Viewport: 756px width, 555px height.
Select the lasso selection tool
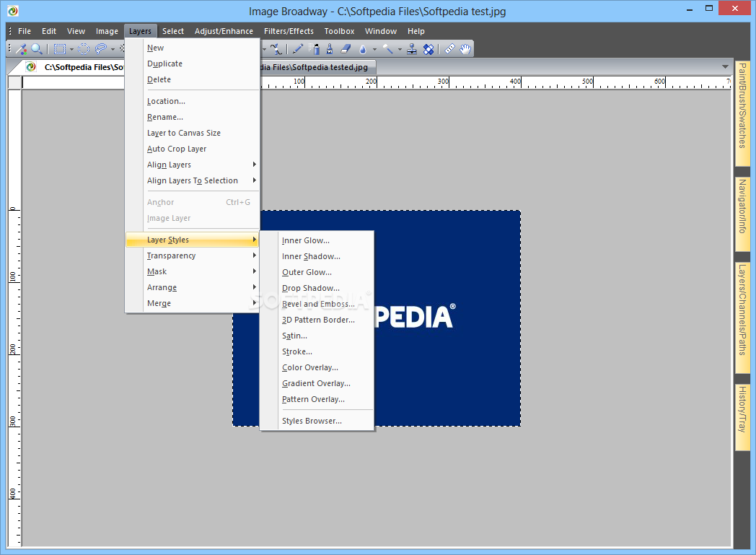point(101,48)
